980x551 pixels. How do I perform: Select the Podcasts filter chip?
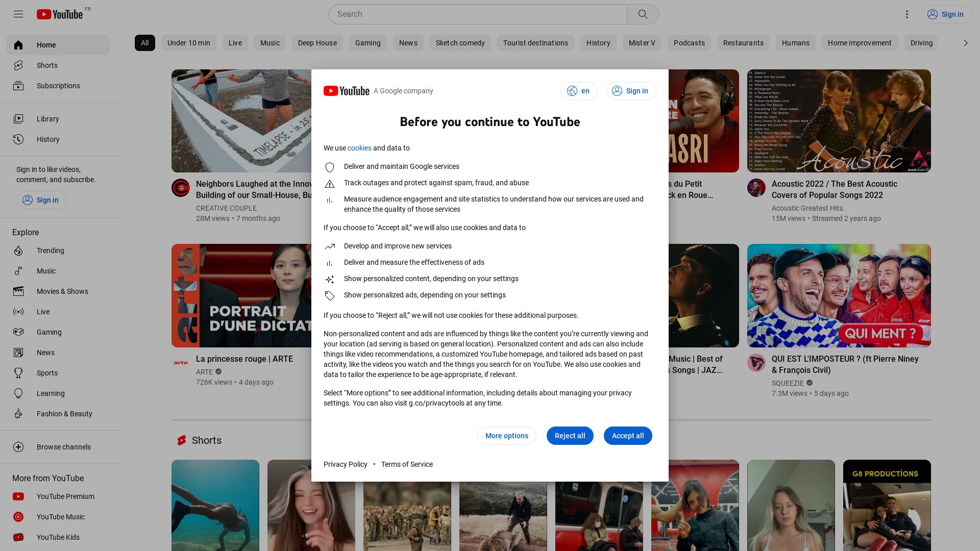tap(689, 43)
